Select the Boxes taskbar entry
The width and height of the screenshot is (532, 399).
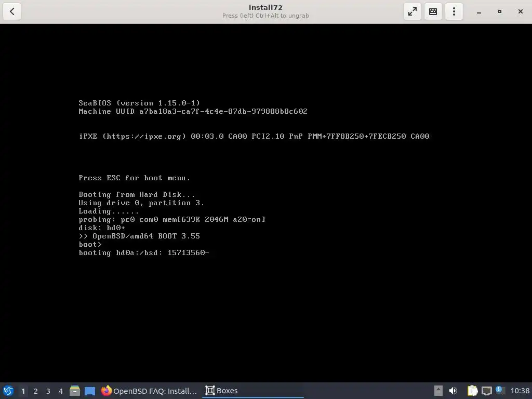pos(253,391)
